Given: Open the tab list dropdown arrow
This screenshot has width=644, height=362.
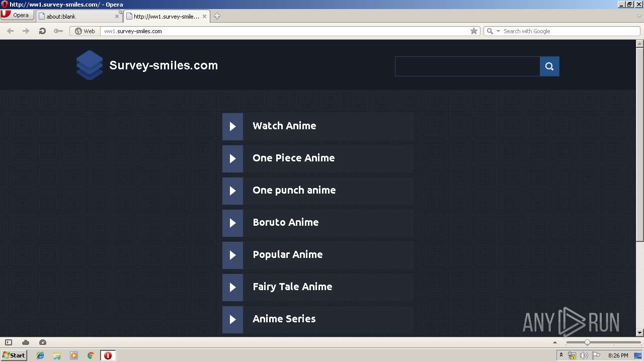Looking at the screenshot, I should tap(639, 16).
